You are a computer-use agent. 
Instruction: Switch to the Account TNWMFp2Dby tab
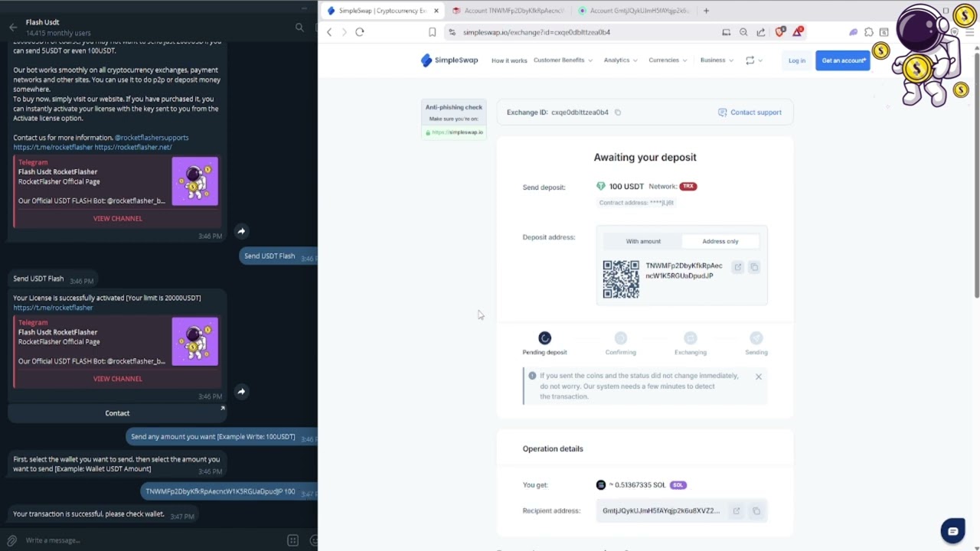coord(508,11)
